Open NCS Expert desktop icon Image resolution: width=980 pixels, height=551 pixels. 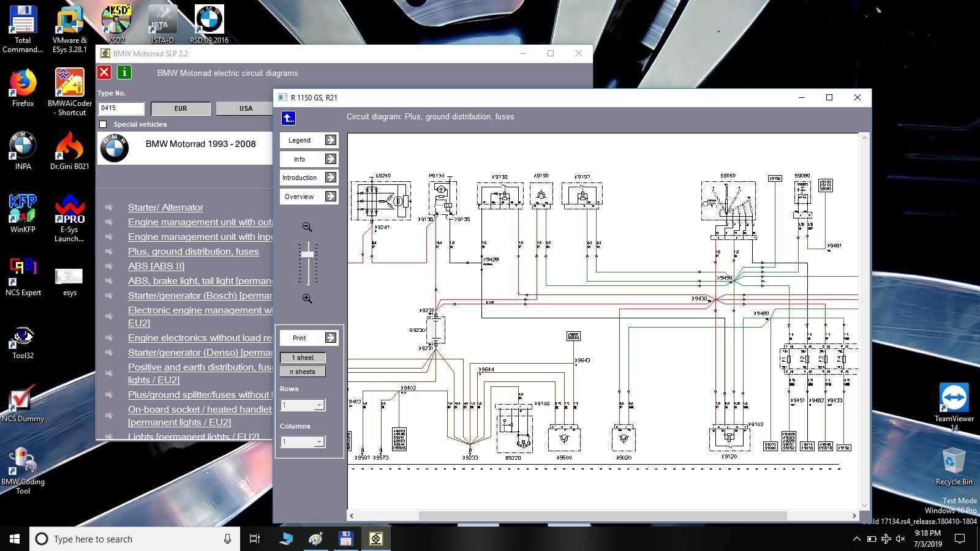(23, 277)
